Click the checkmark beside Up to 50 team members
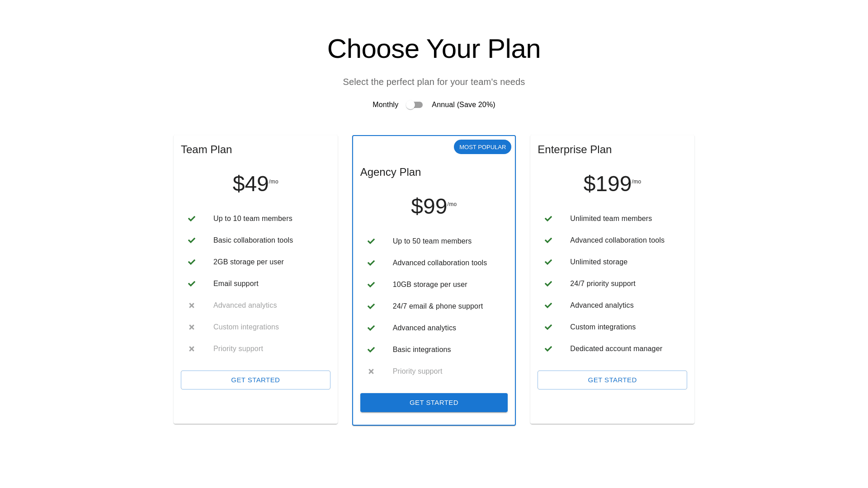The width and height of the screenshot is (868, 488). tap(371, 241)
